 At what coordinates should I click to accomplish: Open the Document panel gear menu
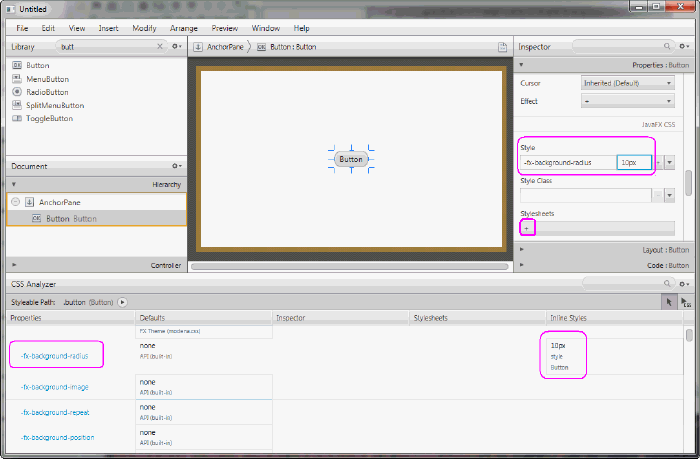pos(177,166)
